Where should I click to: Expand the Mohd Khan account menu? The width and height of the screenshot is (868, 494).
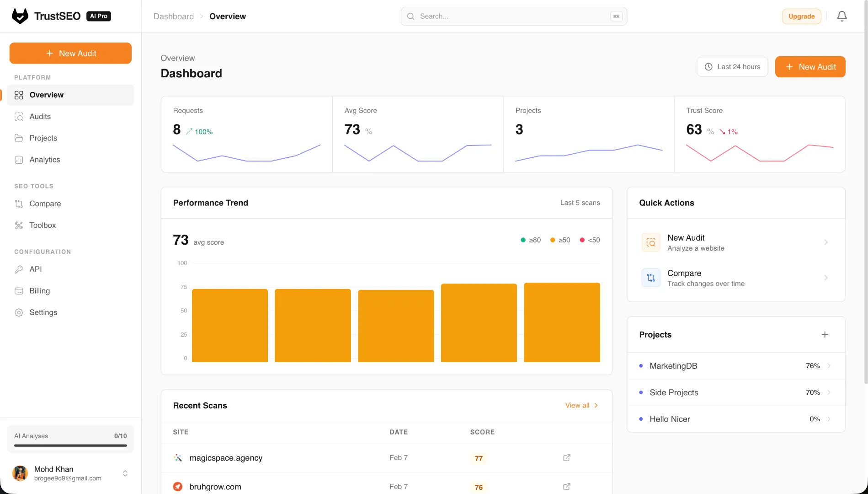124,473
